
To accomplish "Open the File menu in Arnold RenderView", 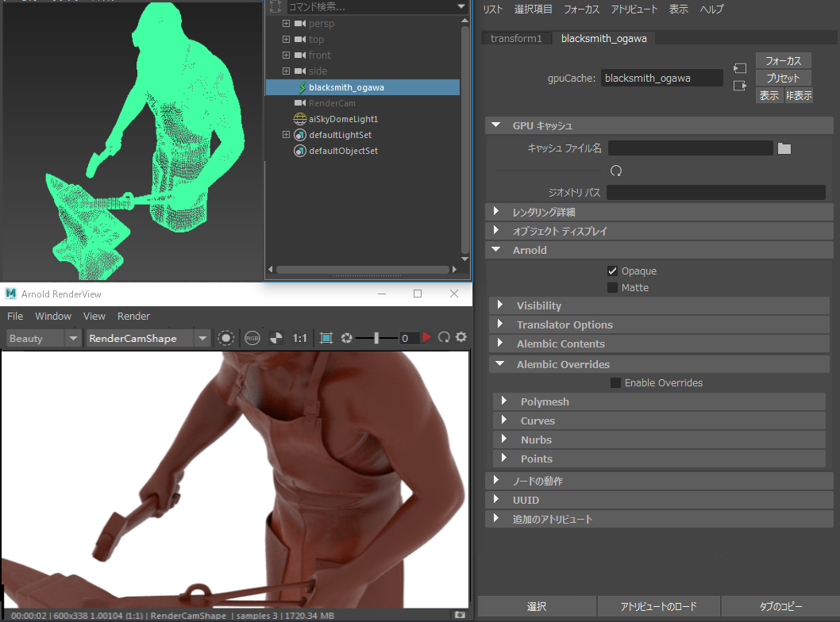I will coord(15,317).
